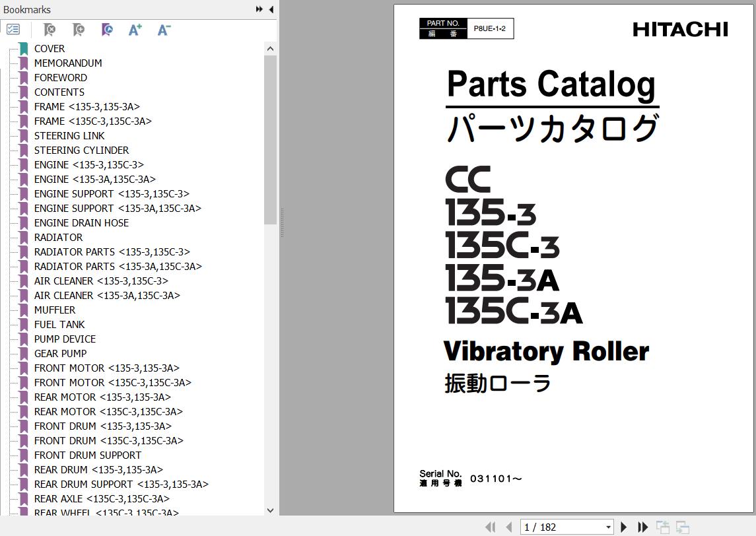This screenshot has width=756, height=536.
Task: Open FRONT MOTOR <135-3,135-3A> bookmark
Action: pyautogui.click(x=106, y=368)
